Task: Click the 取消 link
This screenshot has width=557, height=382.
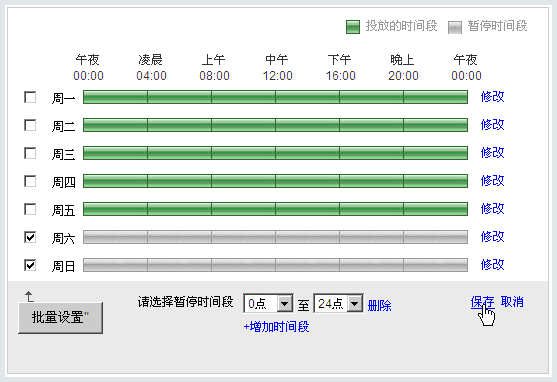Action: coord(512,302)
